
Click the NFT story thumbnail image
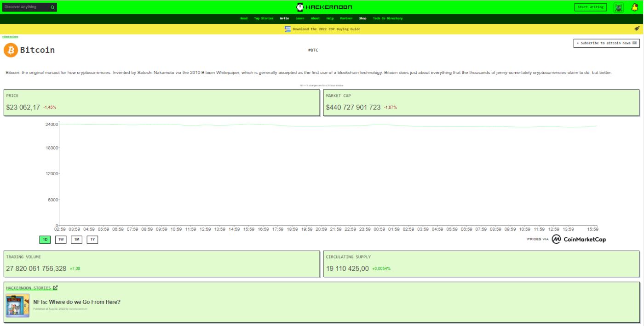point(17,306)
